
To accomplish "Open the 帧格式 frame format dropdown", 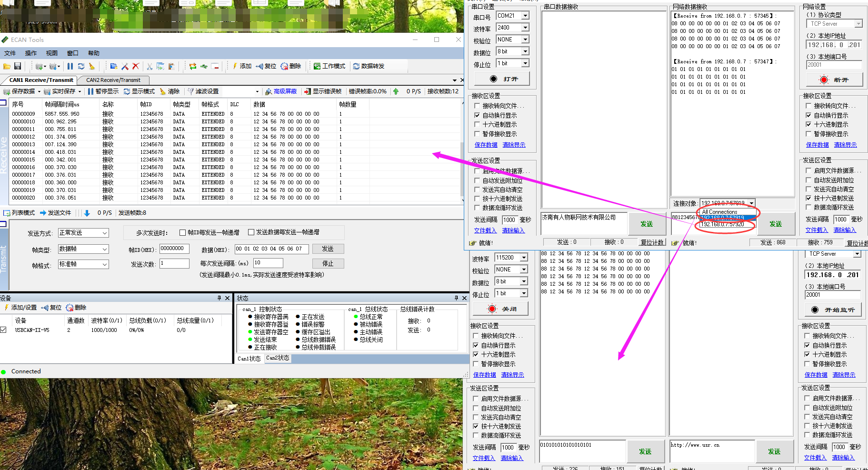I will [x=83, y=264].
